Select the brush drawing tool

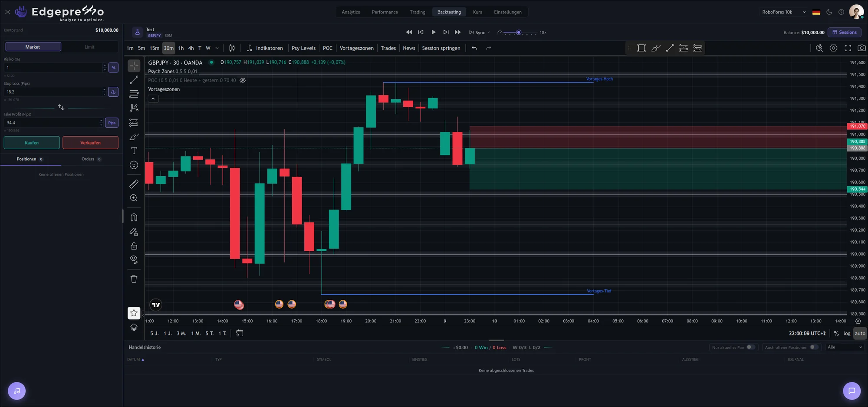coord(134,137)
